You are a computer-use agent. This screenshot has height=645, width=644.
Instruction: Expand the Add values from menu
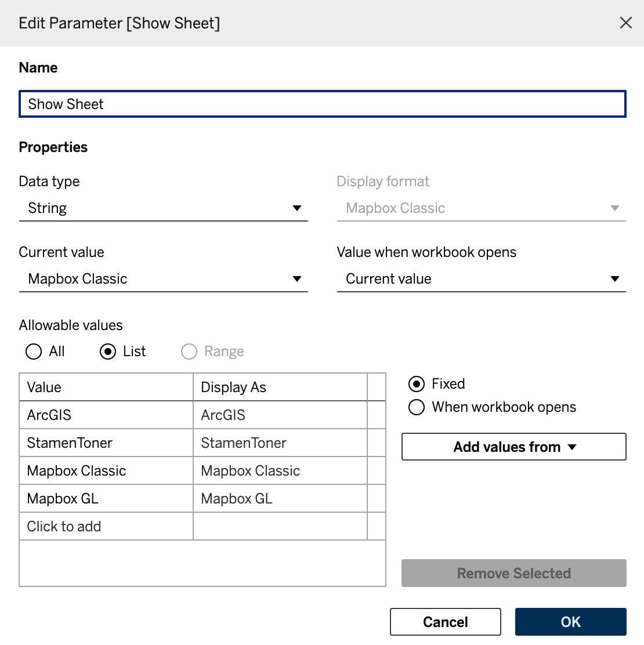point(514,447)
